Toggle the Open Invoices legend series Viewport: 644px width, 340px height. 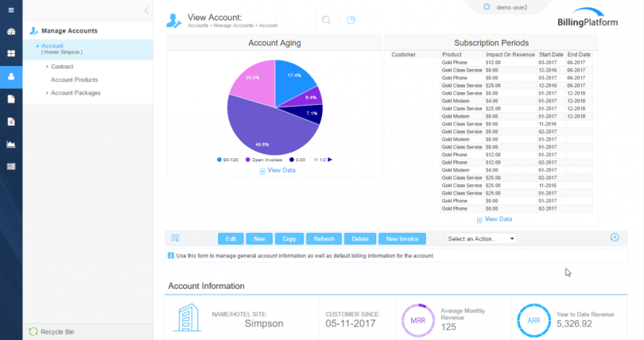(267, 160)
